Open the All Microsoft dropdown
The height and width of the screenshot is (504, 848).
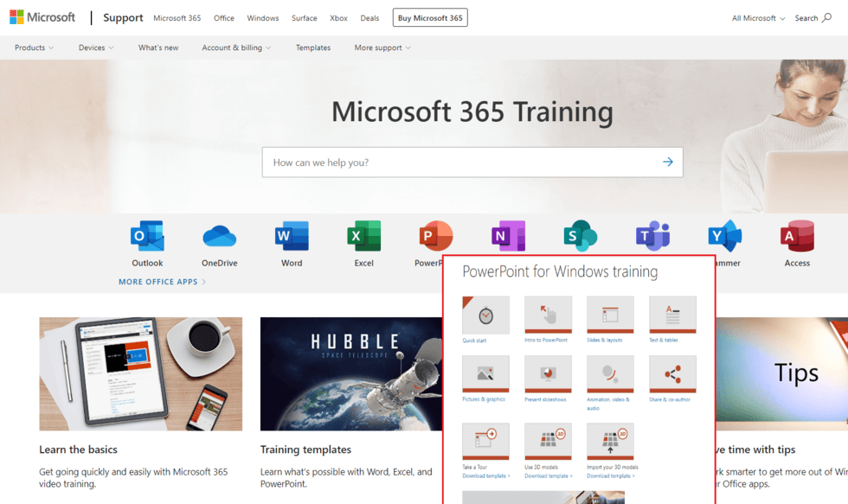tap(758, 18)
